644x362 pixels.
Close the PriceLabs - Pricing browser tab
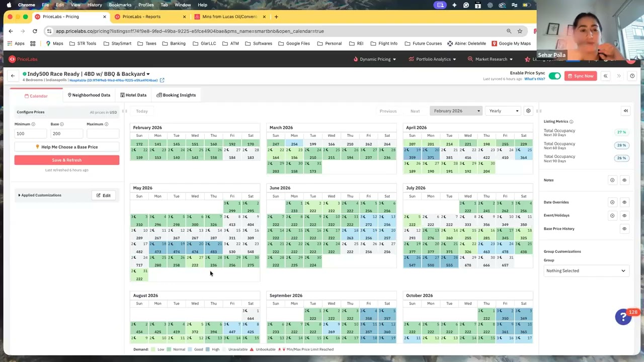tap(105, 17)
